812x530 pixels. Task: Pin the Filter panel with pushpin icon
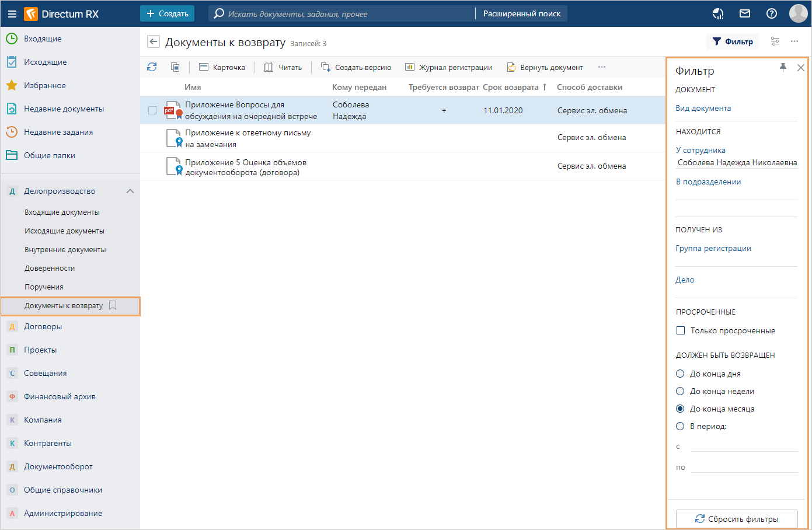pos(783,68)
